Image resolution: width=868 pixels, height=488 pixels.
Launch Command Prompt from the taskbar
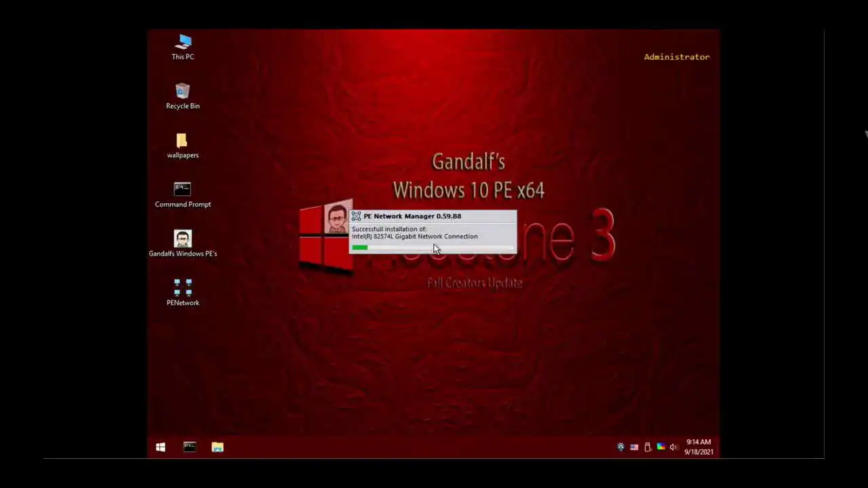click(x=189, y=447)
